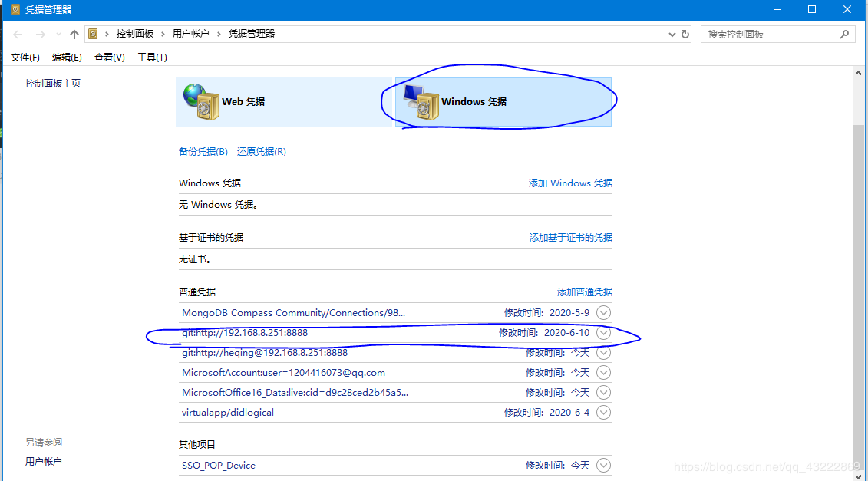Go forward with the Forward arrow
This screenshot has height=481, width=868.
(x=40, y=35)
